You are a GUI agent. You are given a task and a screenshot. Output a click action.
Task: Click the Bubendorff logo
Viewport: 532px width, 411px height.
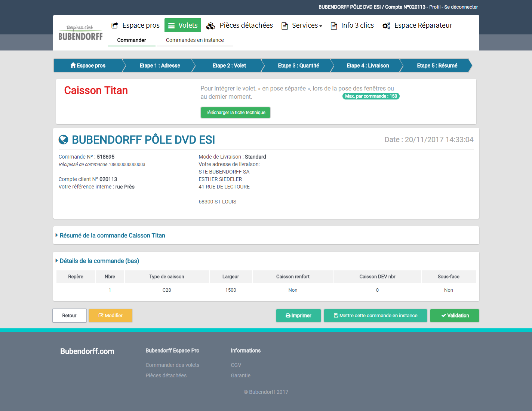[80, 33]
